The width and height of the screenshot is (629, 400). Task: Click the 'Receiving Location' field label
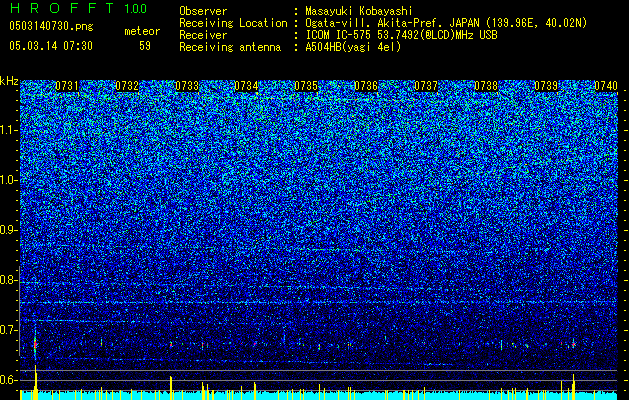click(233, 23)
